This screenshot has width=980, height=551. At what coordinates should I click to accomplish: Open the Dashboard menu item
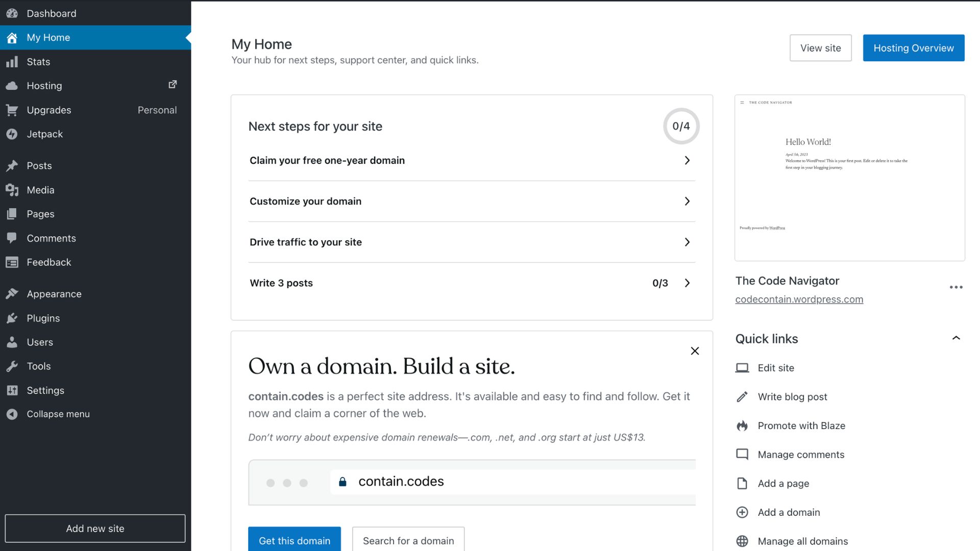coord(95,13)
